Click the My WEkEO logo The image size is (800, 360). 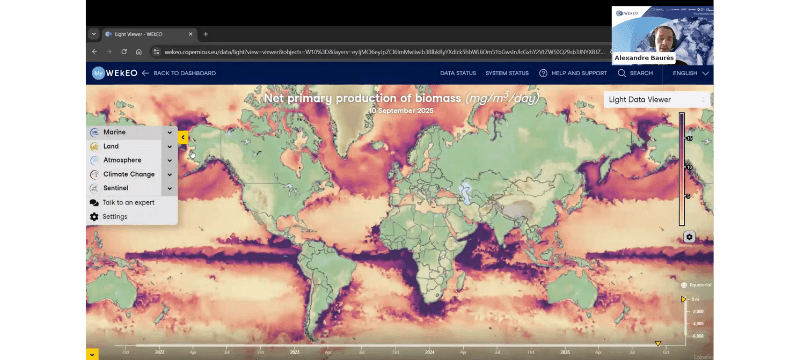114,73
